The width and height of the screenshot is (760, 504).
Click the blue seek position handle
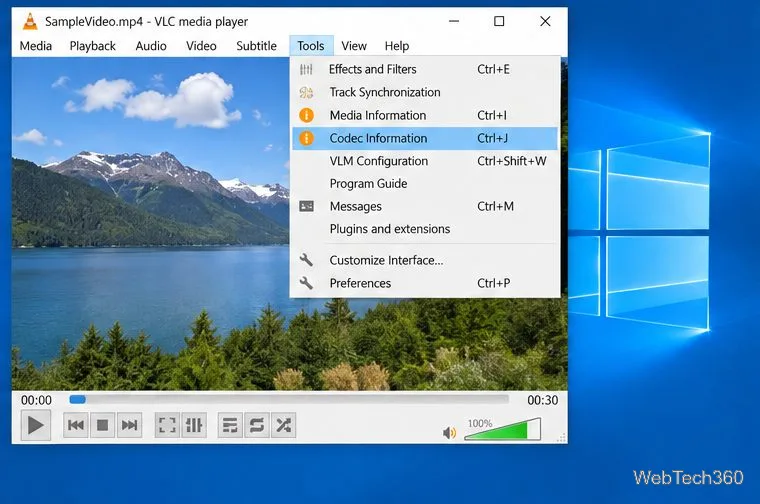[78, 399]
